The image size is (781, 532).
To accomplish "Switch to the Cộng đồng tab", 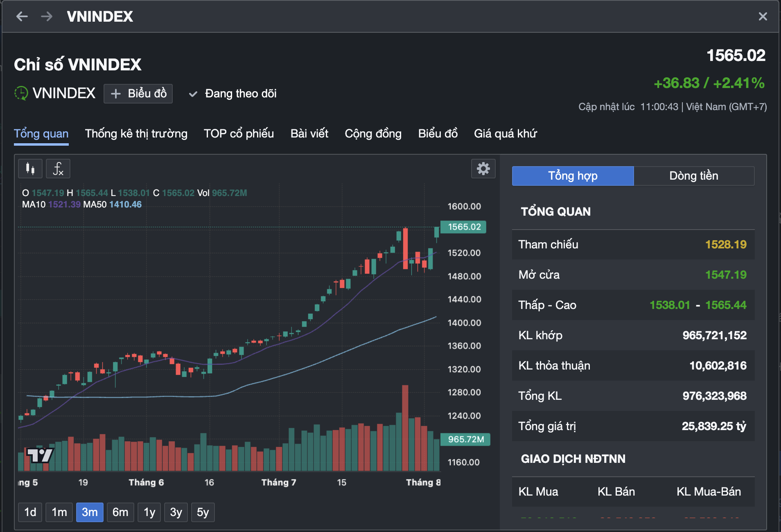I will click(x=373, y=134).
